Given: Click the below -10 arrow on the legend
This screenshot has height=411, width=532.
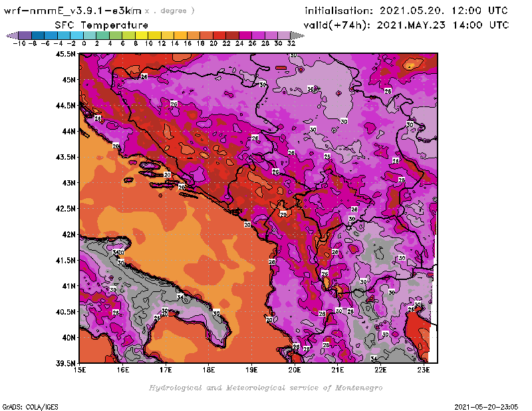Looking at the screenshot, I should (x=12, y=35).
